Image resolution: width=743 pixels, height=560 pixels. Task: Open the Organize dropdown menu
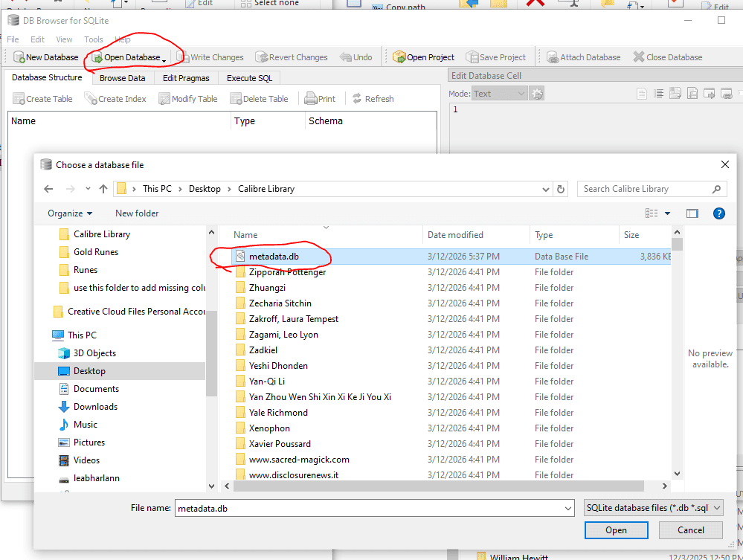tap(70, 213)
